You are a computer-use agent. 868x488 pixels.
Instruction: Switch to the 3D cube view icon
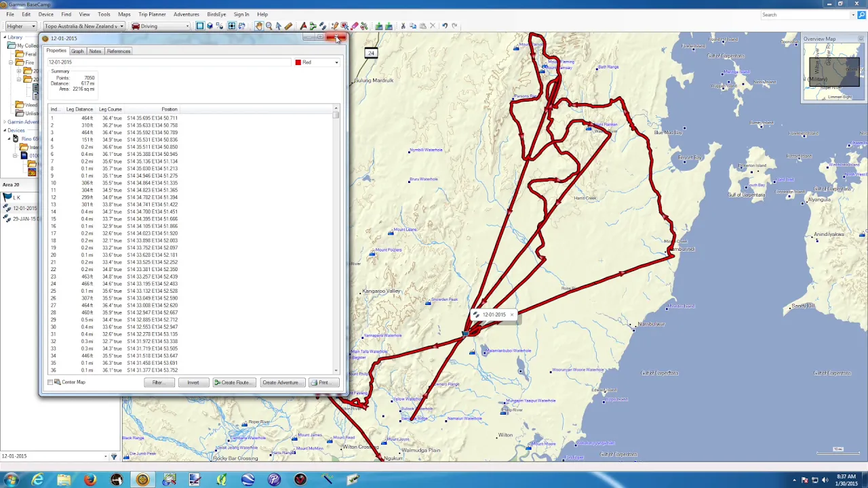(x=210, y=26)
